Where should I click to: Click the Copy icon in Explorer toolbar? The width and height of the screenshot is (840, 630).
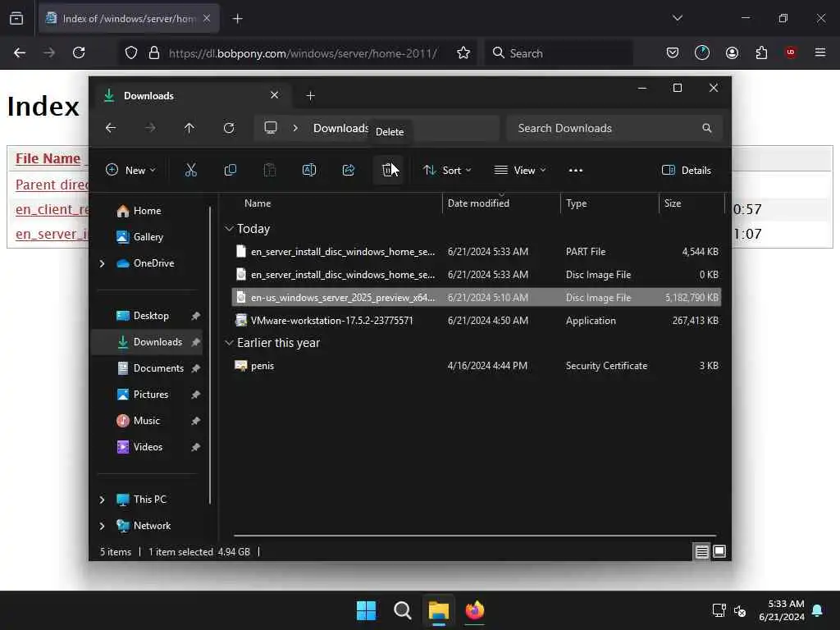[231, 171]
